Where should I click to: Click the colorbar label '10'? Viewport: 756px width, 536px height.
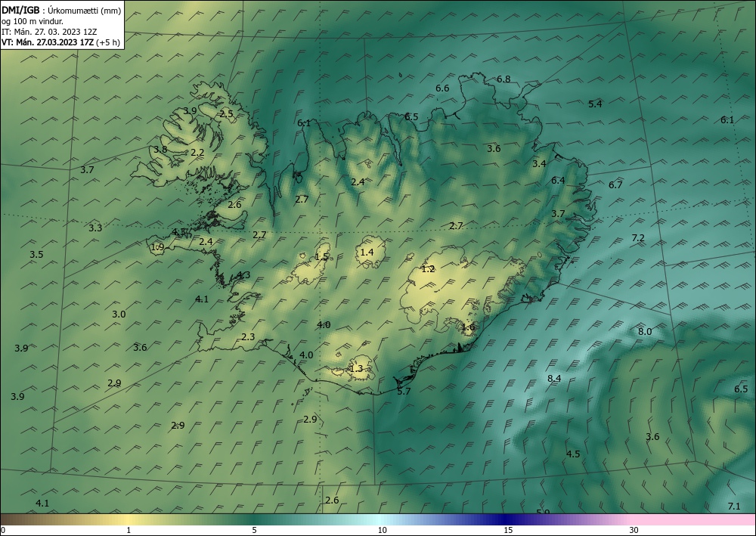pyautogui.click(x=382, y=530)
